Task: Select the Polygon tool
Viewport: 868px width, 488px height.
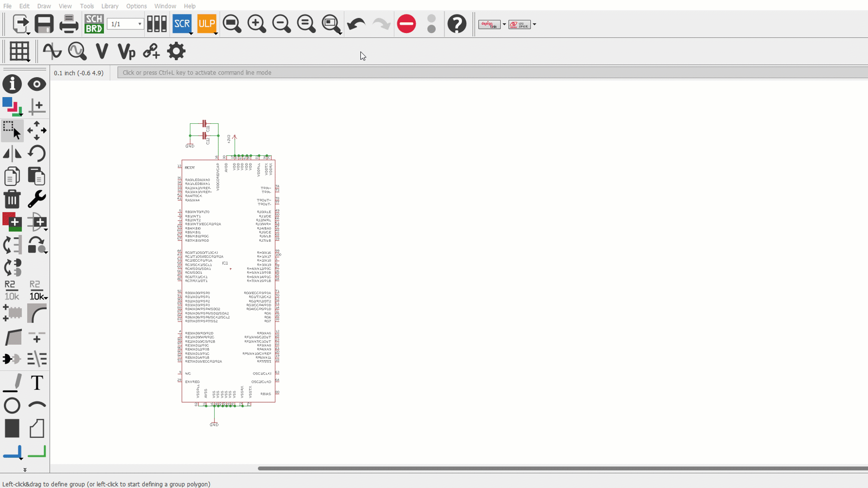Action: [x=37, y=428]
